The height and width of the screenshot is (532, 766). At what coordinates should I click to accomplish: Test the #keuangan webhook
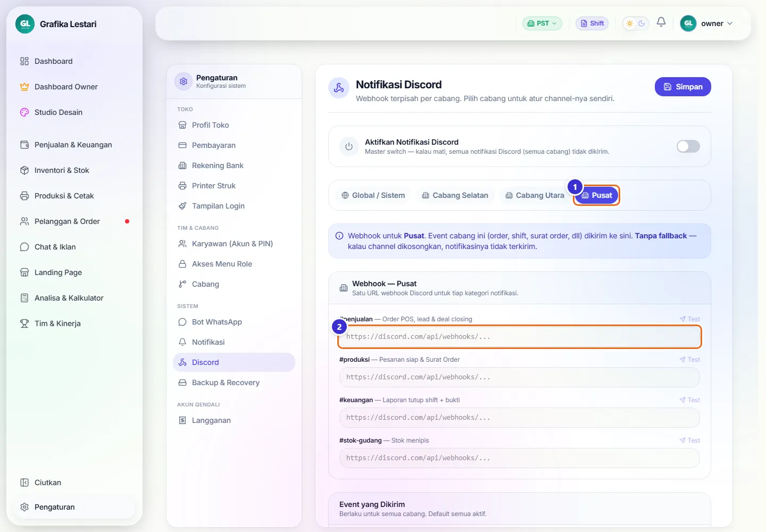click(x=690, y=400)
